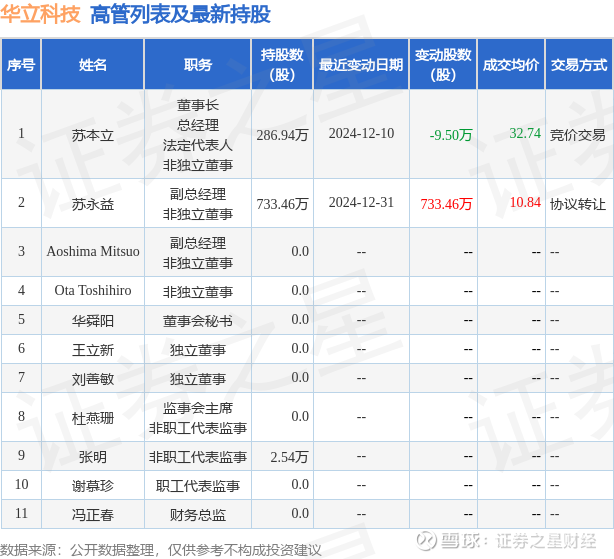This screenshot has height=559, width=614.
Task: Click the name 王立新
Action: click(x=93, y=350)
